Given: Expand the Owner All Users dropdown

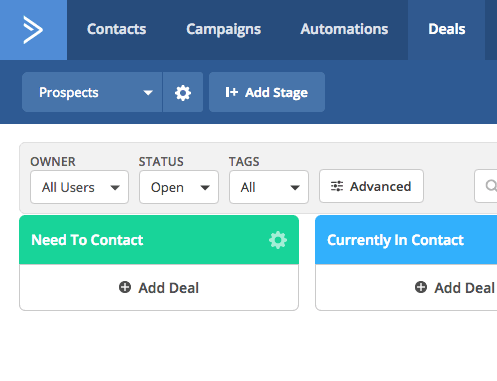Looking at the screenshot, I should (79, 187).
